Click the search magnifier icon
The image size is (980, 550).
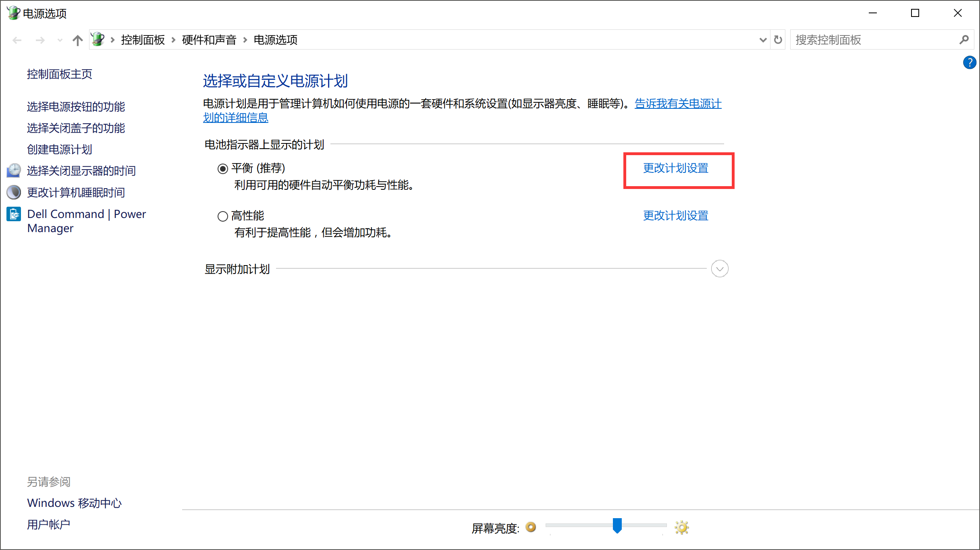964,39
